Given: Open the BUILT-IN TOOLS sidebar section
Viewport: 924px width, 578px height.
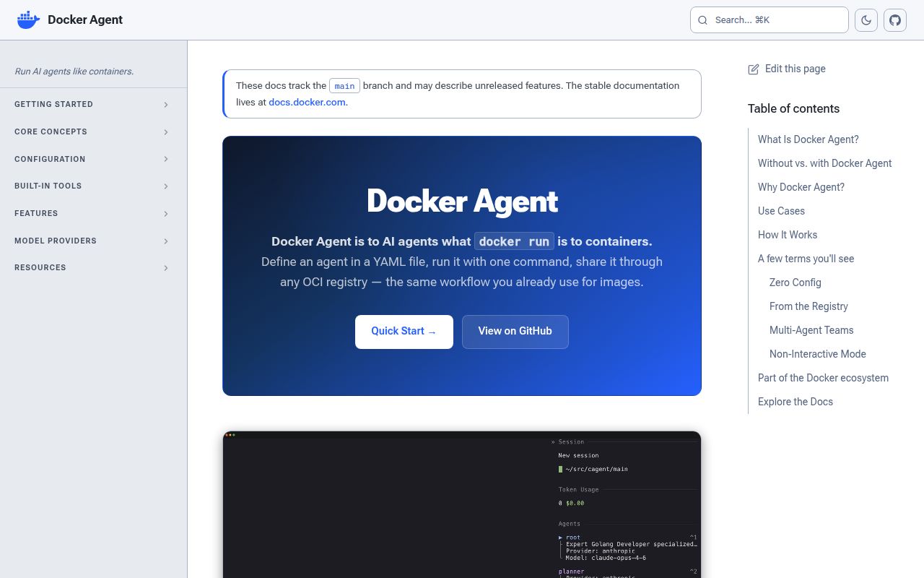Looking at the screenshot, I should (x=93, y=186).
